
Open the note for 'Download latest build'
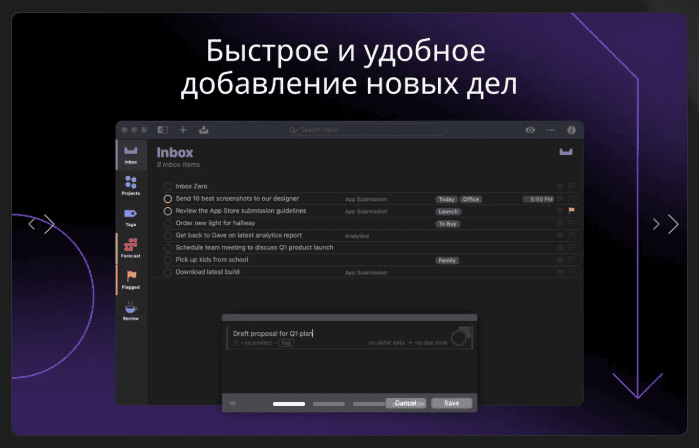pos(560,272)
